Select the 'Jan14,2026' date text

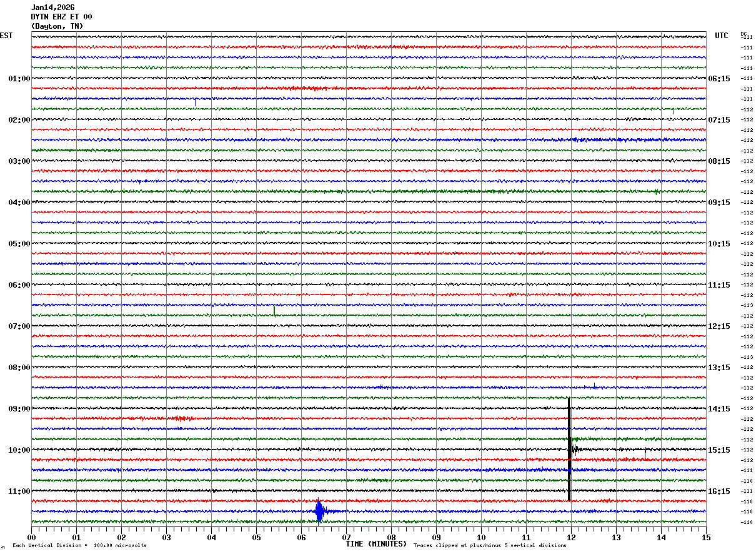tap(52, 8)
